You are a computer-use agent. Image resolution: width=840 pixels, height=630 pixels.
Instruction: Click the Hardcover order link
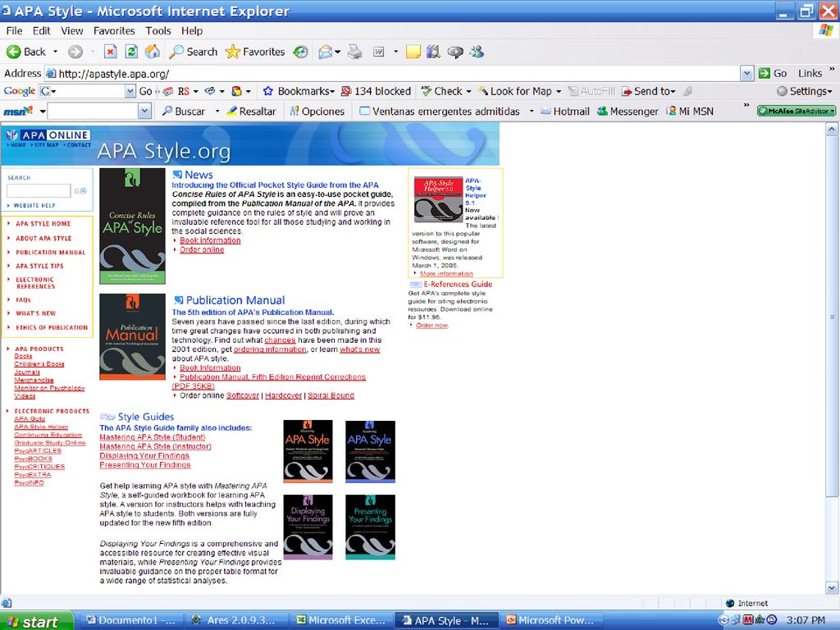point(283,395)
